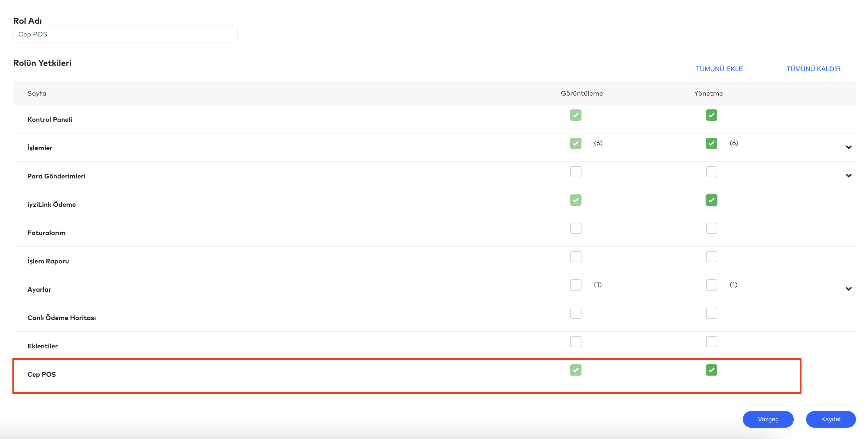Enable Ayarlar Yönetme checkbox
The height and width of the screenshot is (439, 868).
pos(711,285)
